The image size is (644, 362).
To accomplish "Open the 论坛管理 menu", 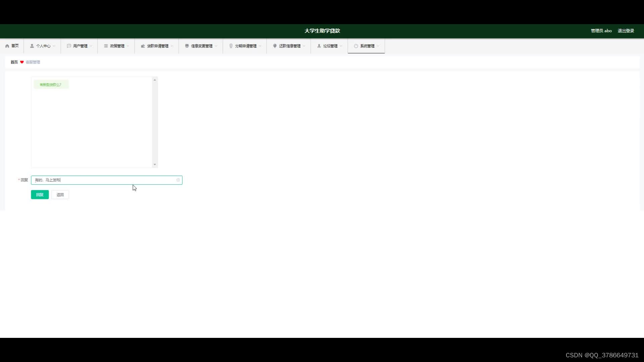I will coord(329,46).
